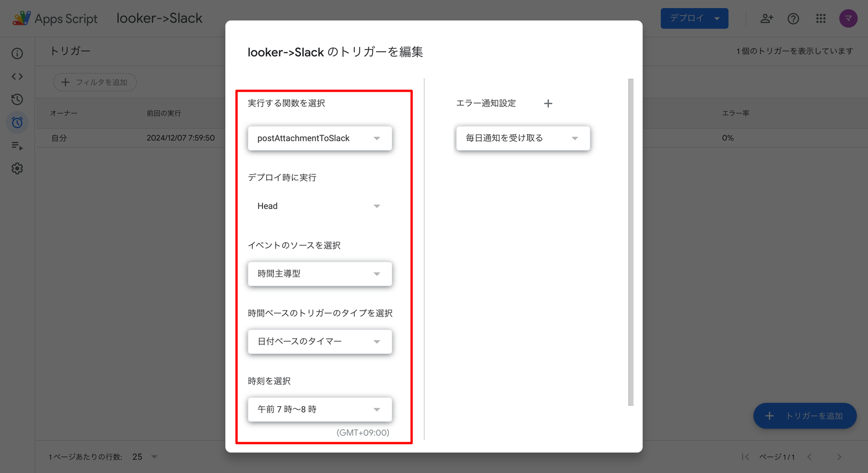
Task: Click the オーナー column header
Action: tap(64, 113)
